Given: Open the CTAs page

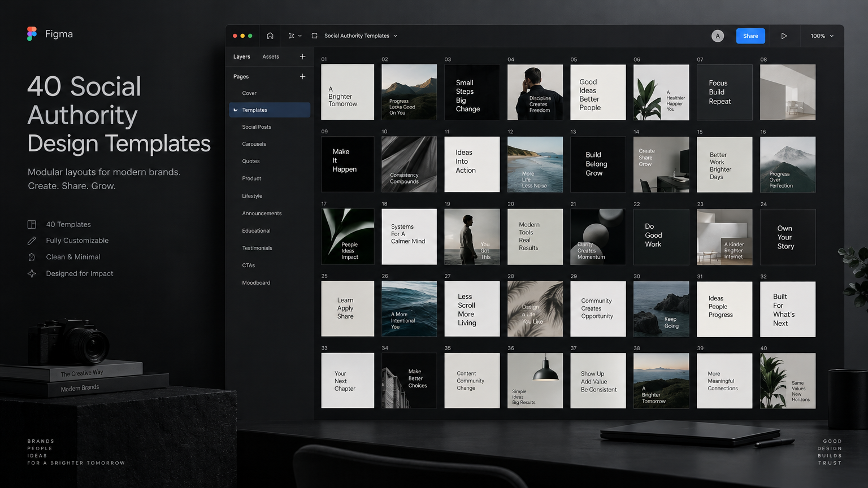Looking at the screenshot, I should tap(249, 265).
